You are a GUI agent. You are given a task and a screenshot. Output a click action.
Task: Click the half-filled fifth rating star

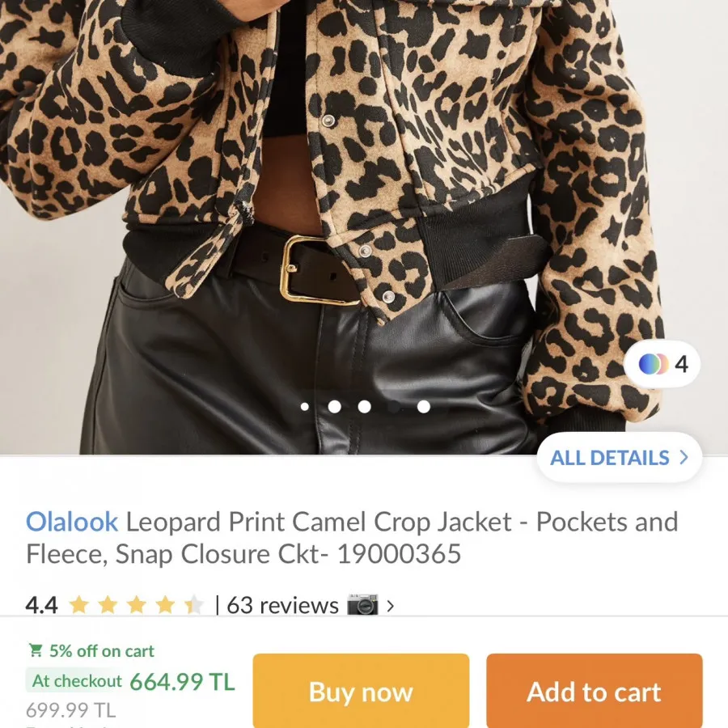pos(193,605)
